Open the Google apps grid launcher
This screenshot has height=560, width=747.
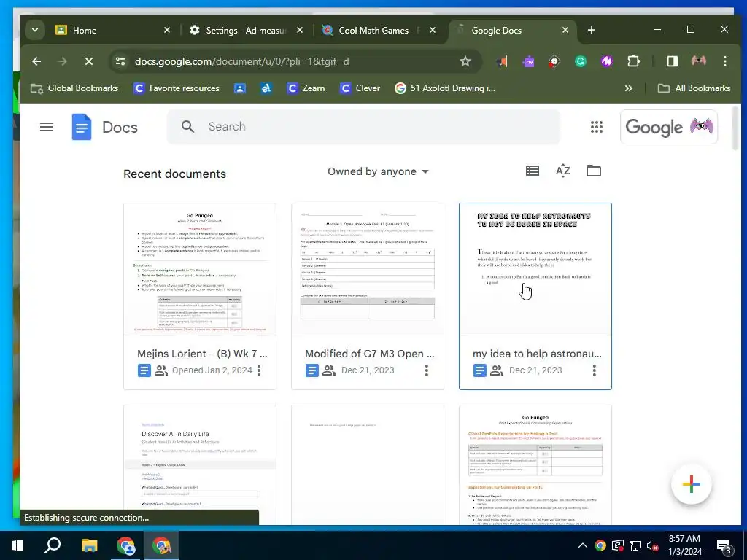pyautogui.click(x=597, y=127)
